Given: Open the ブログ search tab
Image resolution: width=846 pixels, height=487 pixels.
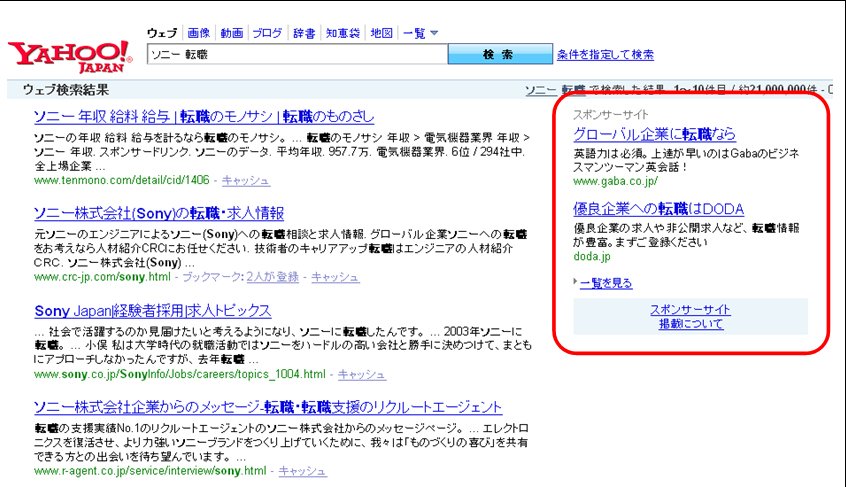Looking at the screenshot, I should coord(267,33).
